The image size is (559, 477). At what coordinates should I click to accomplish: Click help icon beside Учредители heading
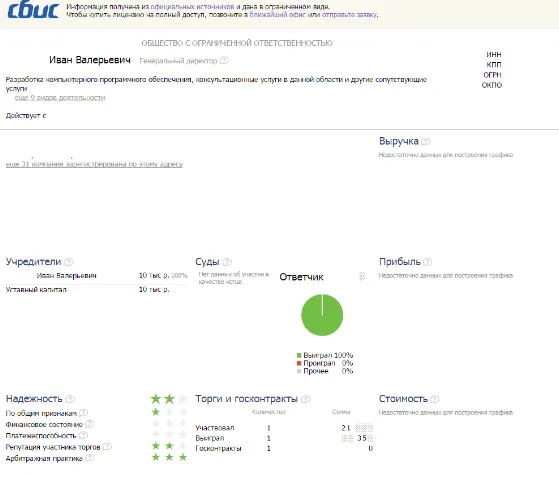point(69,262)
